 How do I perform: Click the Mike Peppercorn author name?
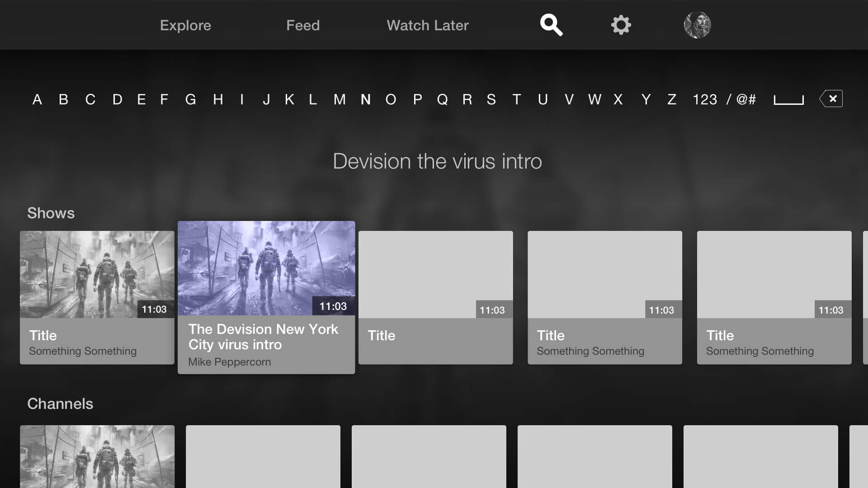click(230, 362)
